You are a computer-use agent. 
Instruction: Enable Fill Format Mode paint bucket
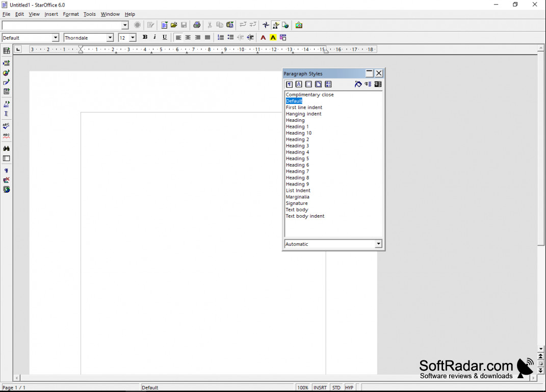358,84
